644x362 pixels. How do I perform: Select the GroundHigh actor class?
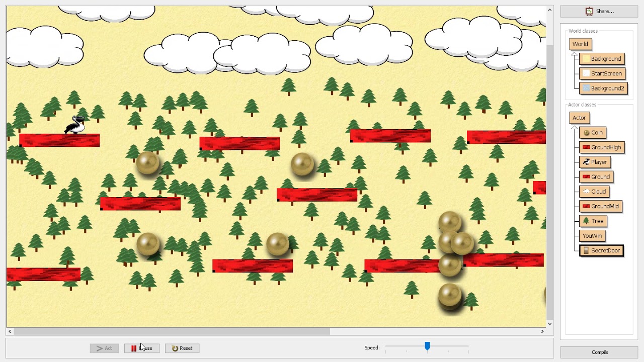point(602,147)
